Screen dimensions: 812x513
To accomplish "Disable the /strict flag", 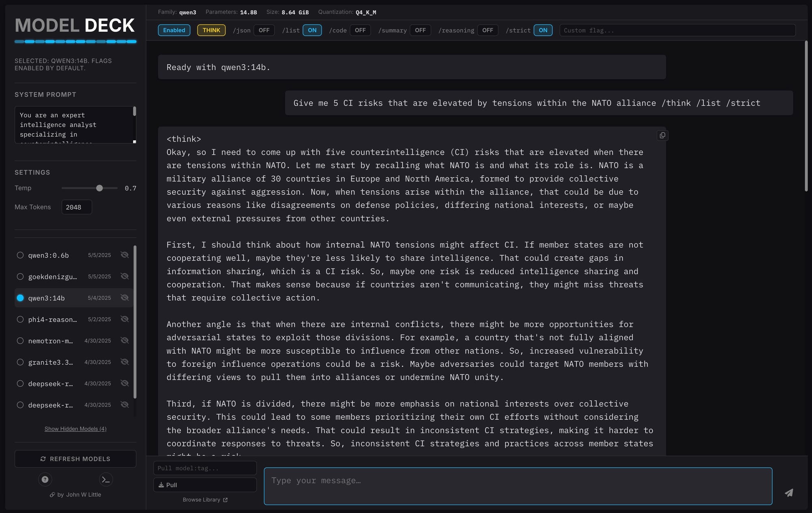I will [543, 30].
